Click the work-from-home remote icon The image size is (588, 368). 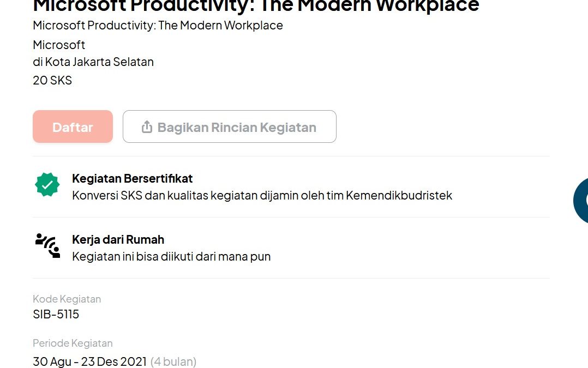pos(47,245)
